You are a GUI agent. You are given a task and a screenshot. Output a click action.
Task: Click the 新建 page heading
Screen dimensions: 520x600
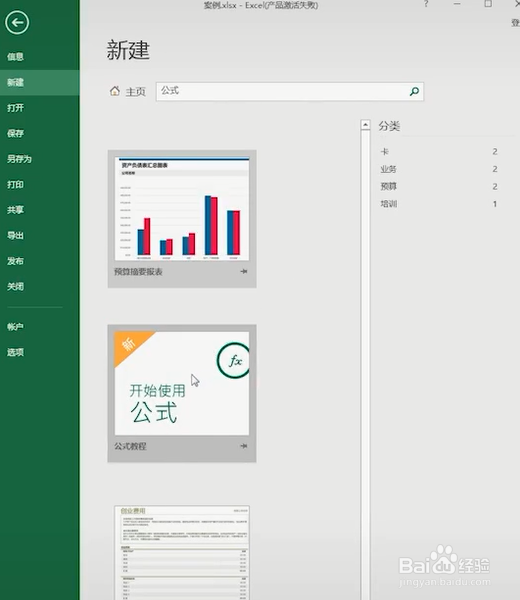128,50
